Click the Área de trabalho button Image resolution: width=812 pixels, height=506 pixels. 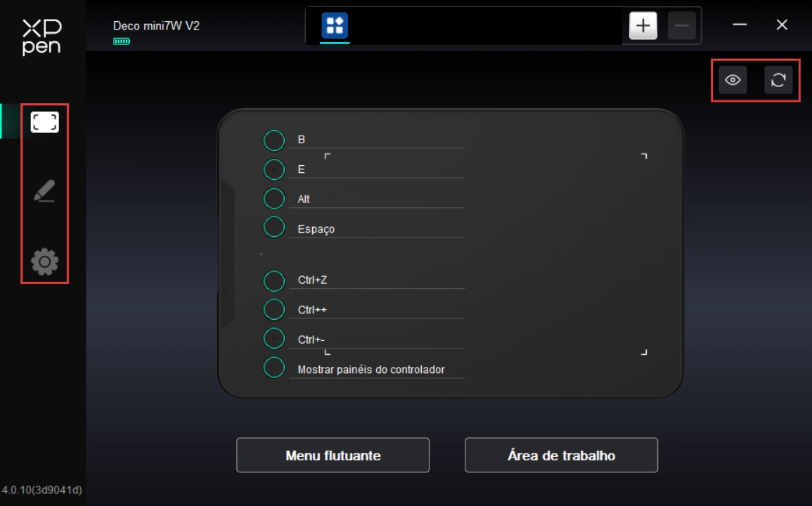point(561,455)
